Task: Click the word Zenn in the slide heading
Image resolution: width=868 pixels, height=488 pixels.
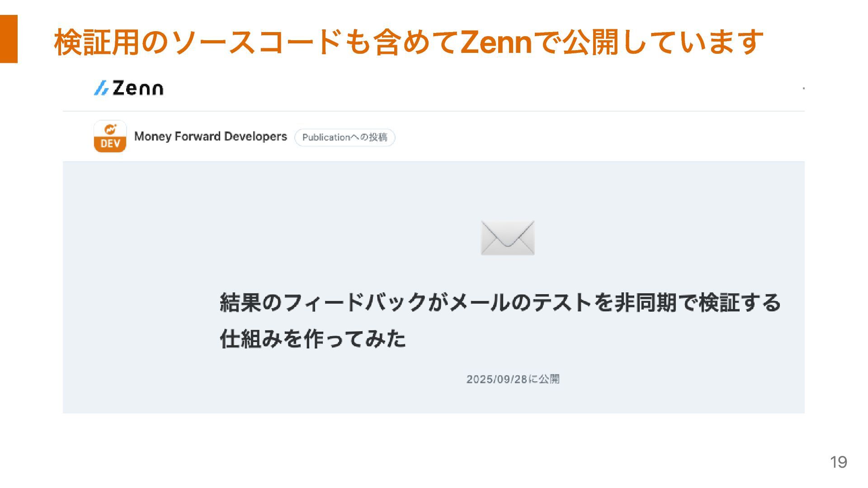Action: tap(495, 42)
